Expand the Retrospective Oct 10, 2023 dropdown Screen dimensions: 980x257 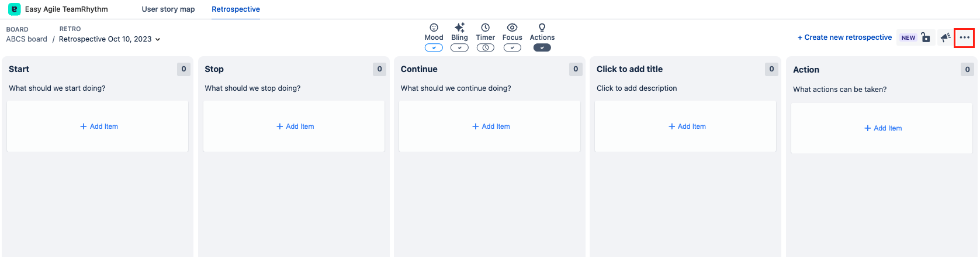tap(158, 39)
